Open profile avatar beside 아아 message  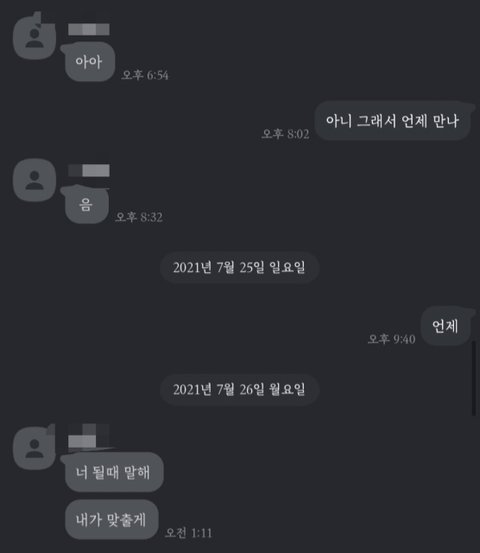(x=34, y=36)
